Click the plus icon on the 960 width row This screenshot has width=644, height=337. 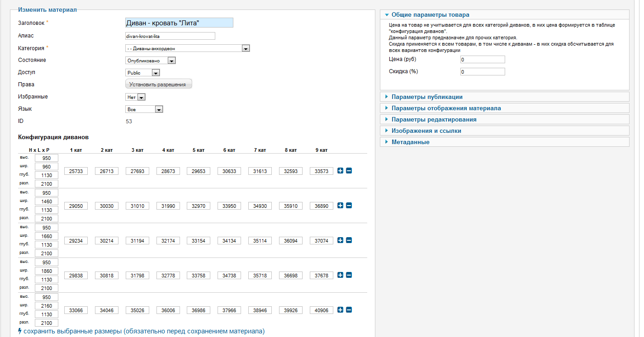click(x=341, y=171)
